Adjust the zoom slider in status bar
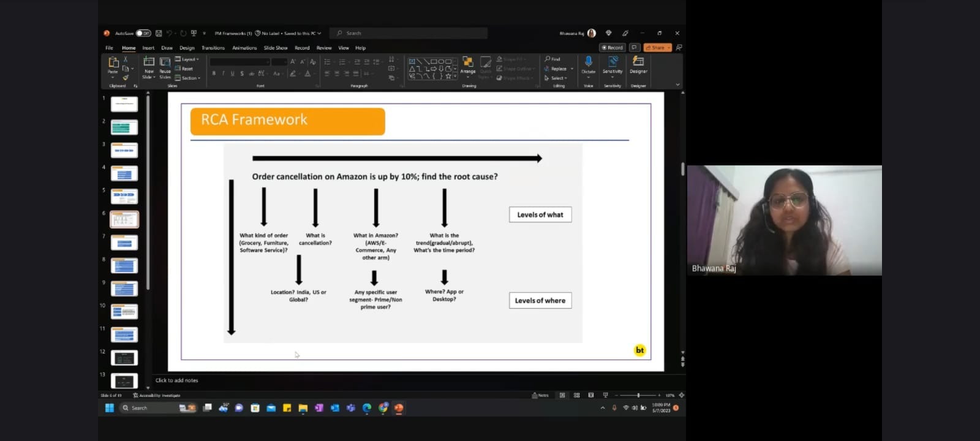Image resolution: width=980 pixels, height=441 pixels. click(x=638, y=396)
